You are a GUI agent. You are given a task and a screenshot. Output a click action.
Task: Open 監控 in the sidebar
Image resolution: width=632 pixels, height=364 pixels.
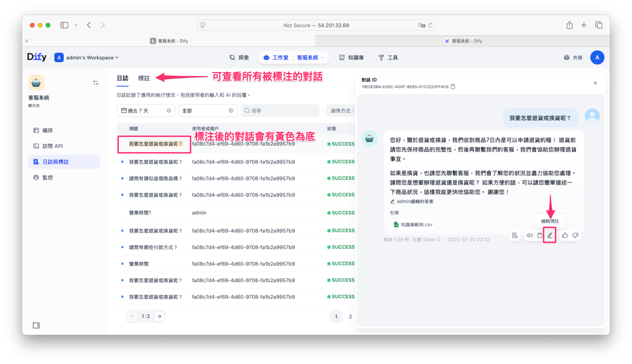(47, 177)
